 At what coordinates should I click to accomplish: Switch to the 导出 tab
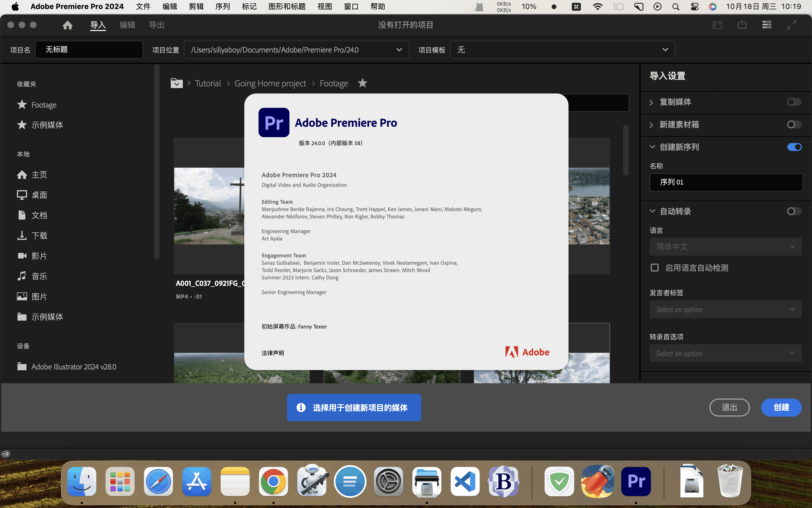click(156, 25)
